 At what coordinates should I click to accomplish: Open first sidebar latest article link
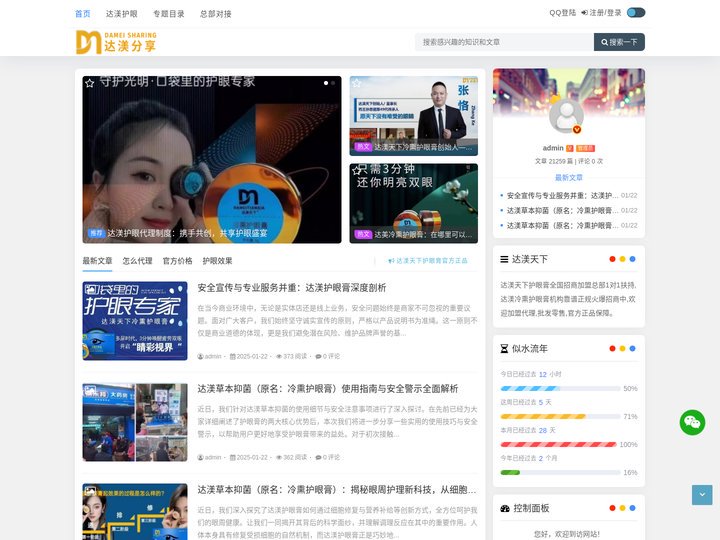tap(562, 196)
